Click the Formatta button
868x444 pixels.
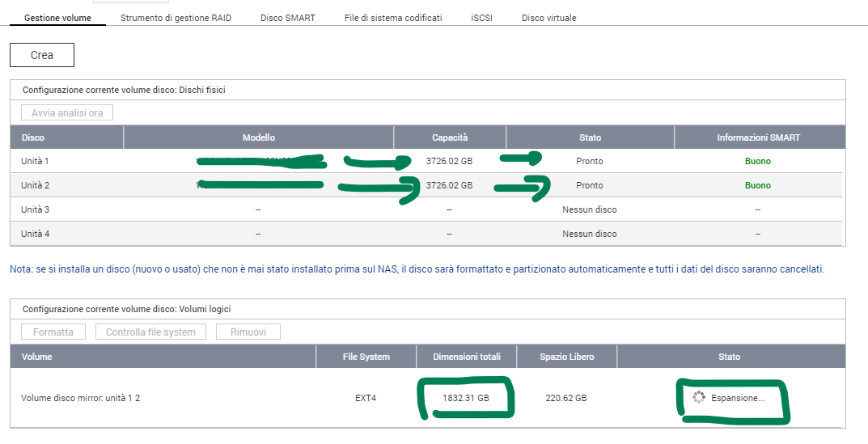pyautogui.click(x=53, y=332)
